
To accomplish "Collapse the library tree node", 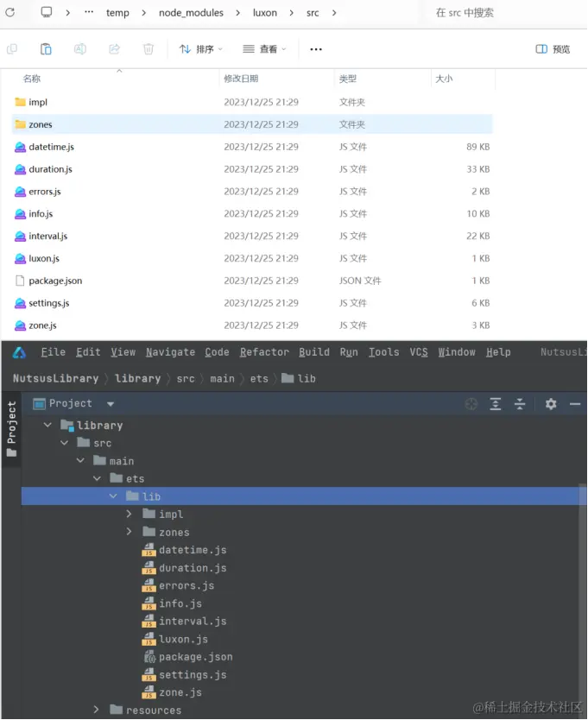I will [47, 426].
